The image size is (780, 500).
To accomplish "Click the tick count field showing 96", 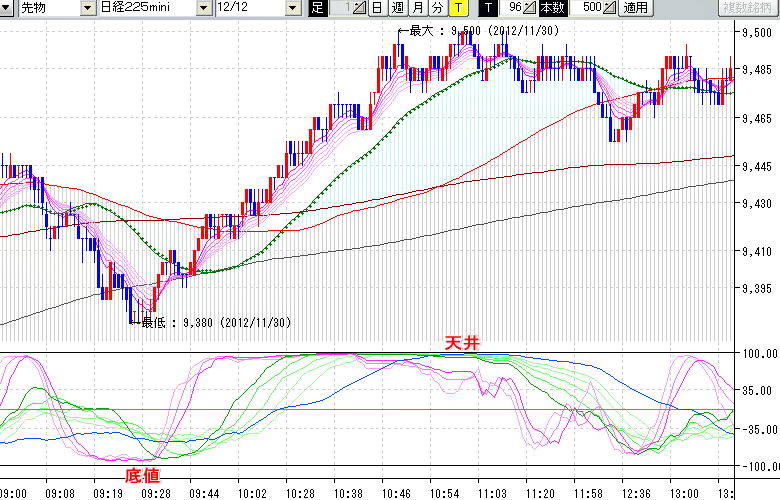I will [512, 8].
